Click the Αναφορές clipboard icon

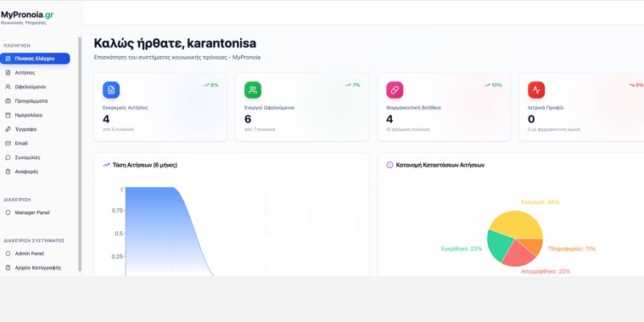[8, 172]
